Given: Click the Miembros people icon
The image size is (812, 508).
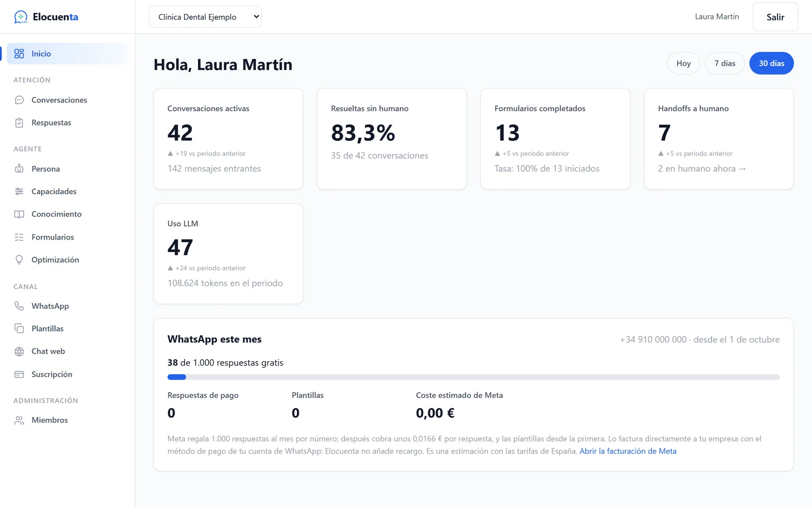Looking at the screenshot, I should tap(19, 420).
